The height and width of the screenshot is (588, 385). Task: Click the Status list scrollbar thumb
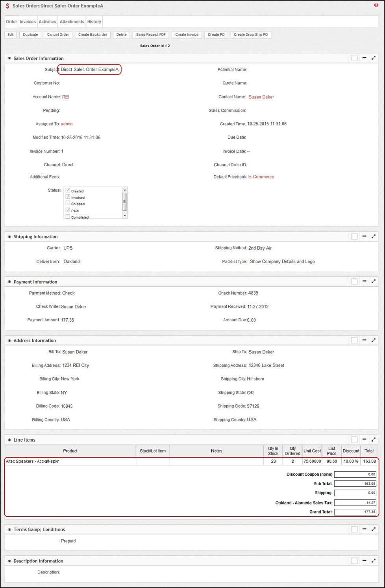click(x=125, y=202)
